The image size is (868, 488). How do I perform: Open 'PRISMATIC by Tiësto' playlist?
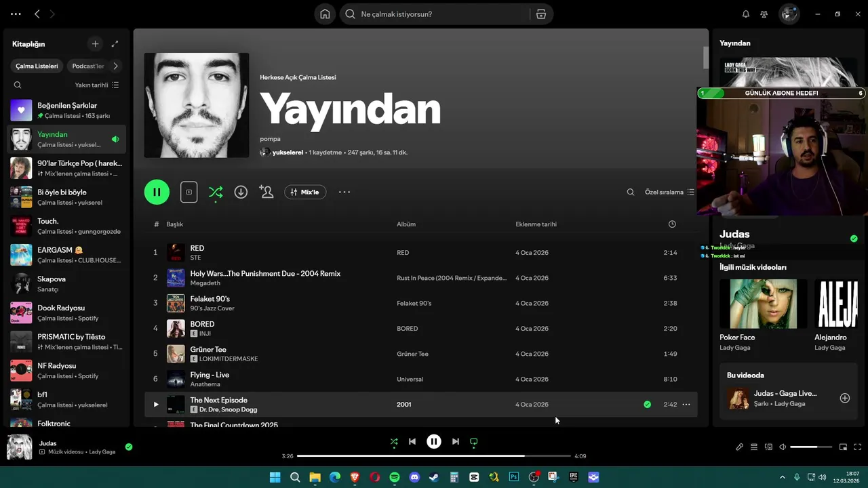coord(66,342)
